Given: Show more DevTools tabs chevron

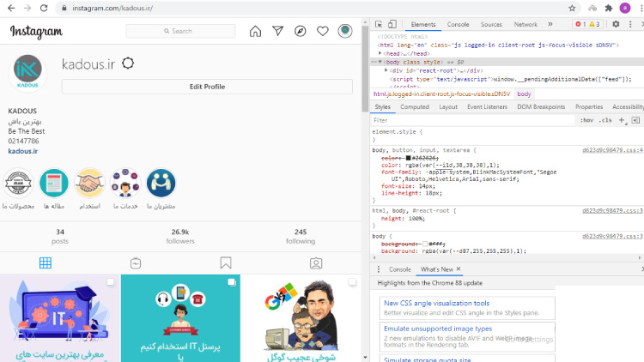Looking at the screenshot, I should [x=550, y=25].
